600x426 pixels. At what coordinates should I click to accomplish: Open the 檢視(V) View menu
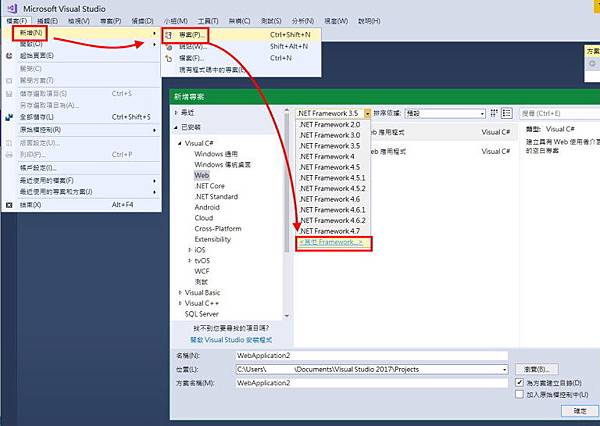tap(79, 21)
